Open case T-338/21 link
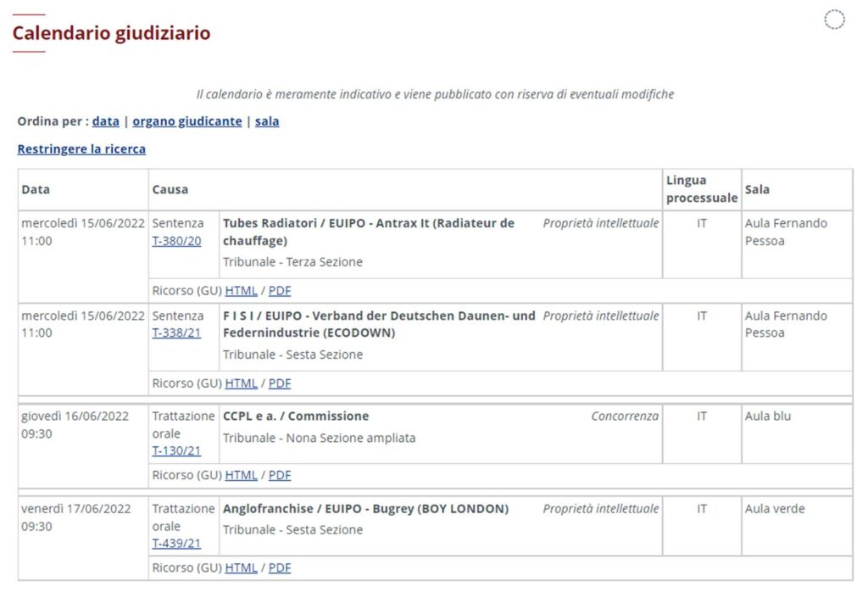 pos(176,333)
